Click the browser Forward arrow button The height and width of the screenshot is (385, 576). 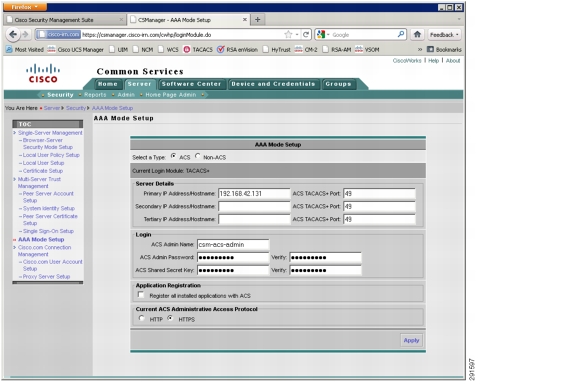[25, 35]
